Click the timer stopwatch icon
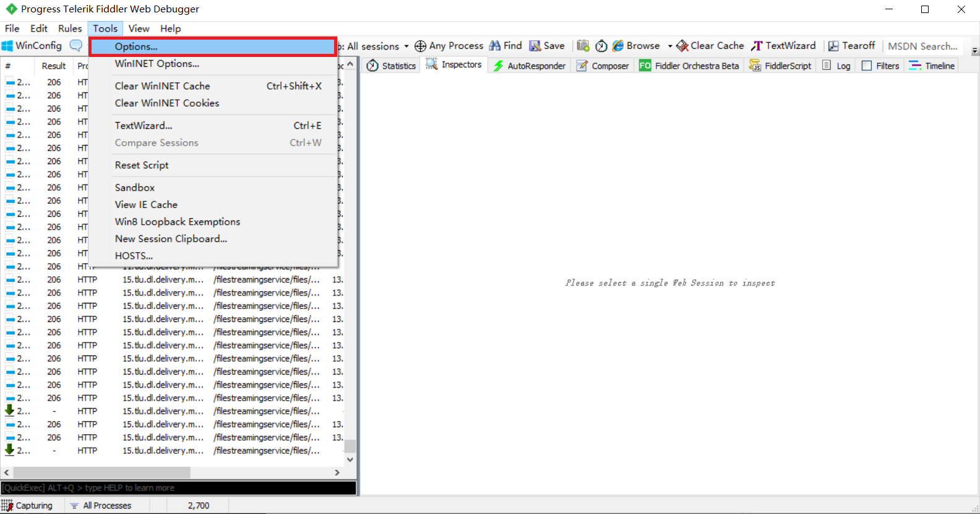Viewport: 980px width, 514px height. 601,46
